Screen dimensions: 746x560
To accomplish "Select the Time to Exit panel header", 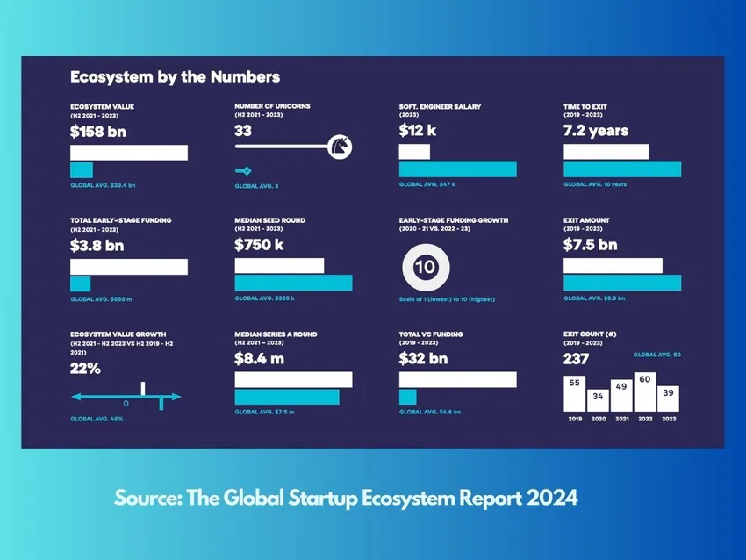I will pyautogui.click(x=586, y=106).
